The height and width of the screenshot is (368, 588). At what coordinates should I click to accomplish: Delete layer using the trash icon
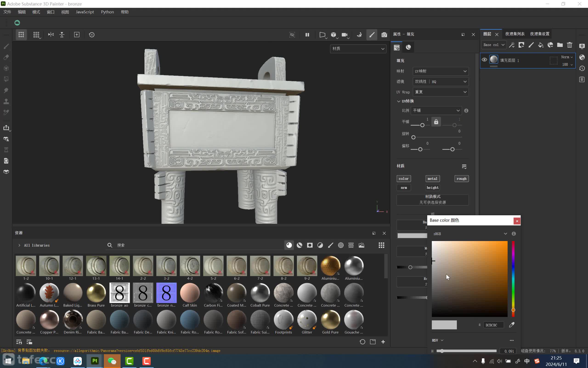[570, 45]
